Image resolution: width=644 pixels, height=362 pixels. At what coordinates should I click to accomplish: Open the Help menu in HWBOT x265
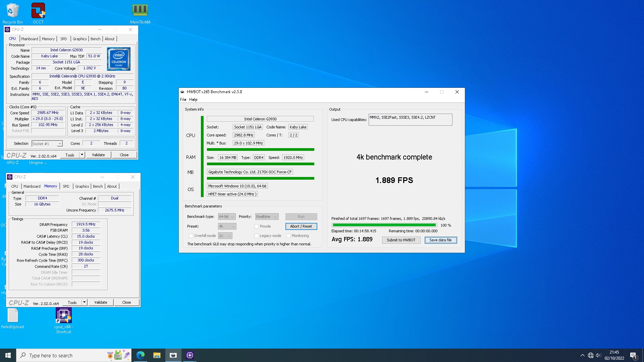pos(193,100)
